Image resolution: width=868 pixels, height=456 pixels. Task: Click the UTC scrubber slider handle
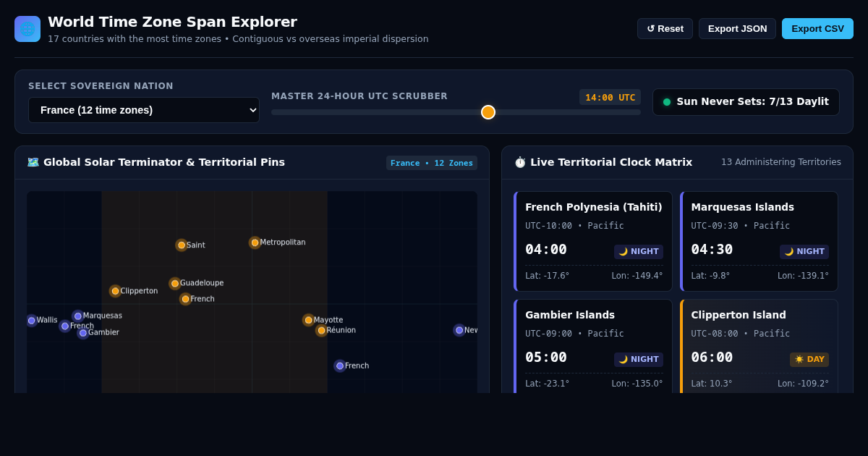point(488,112)
